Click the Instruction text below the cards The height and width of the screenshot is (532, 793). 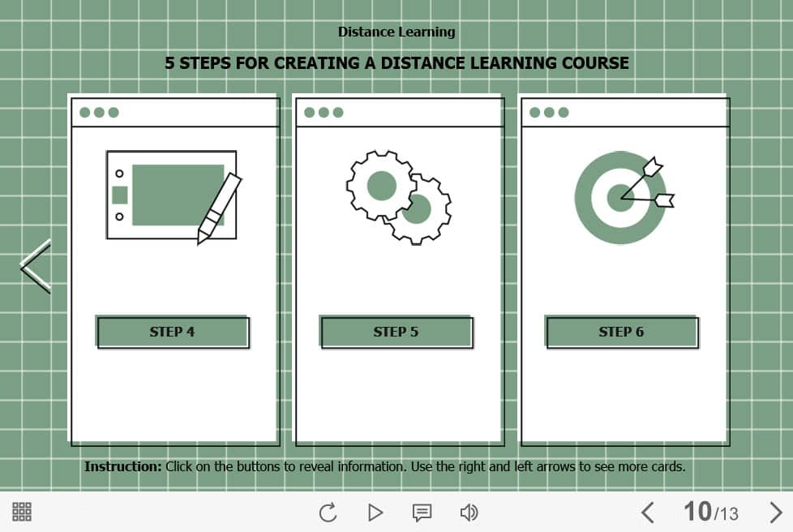(x=384, y=467)
